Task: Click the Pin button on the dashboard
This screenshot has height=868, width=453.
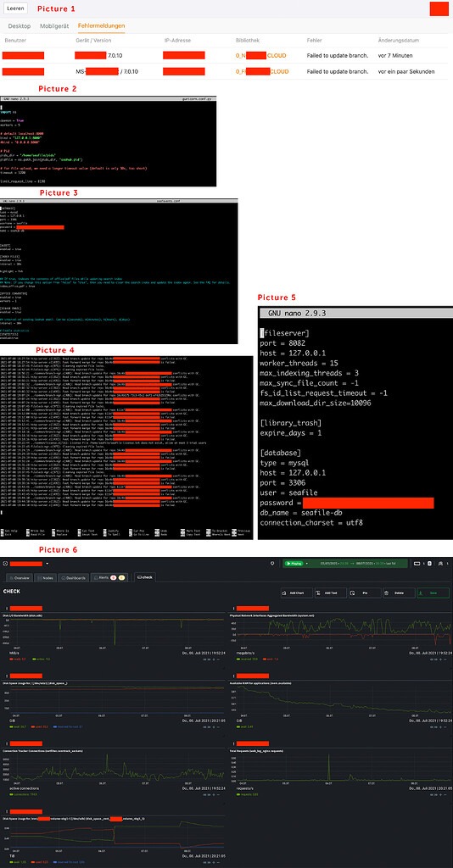Action: 365,593
